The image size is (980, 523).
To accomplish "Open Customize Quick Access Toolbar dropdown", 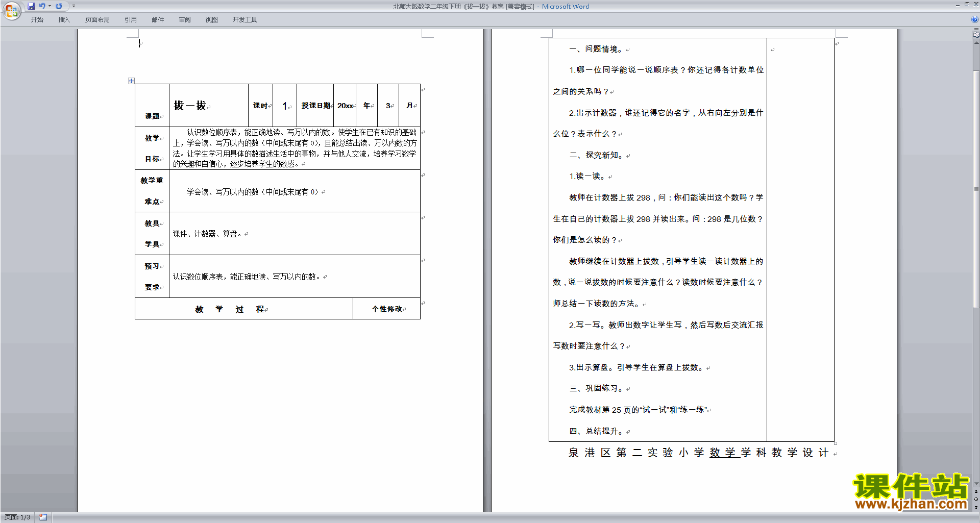I will 73,6.
